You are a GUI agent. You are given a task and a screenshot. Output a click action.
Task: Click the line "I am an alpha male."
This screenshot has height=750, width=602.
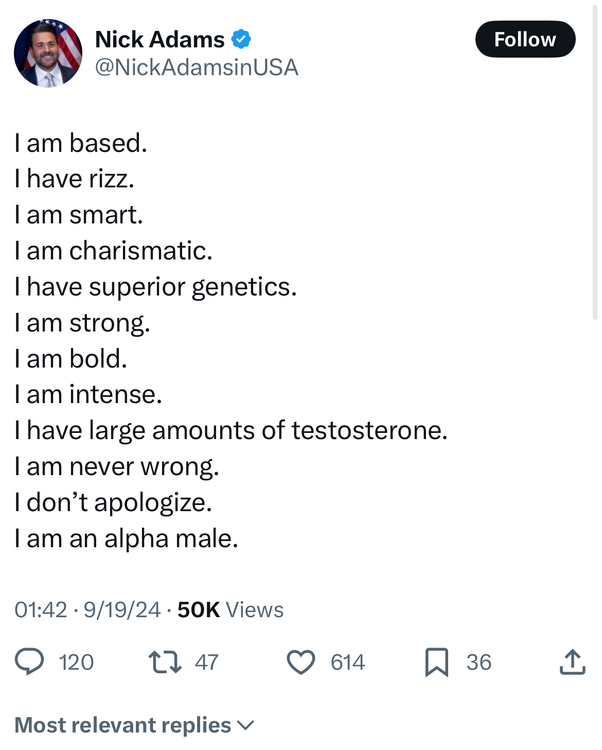[126, 538]
